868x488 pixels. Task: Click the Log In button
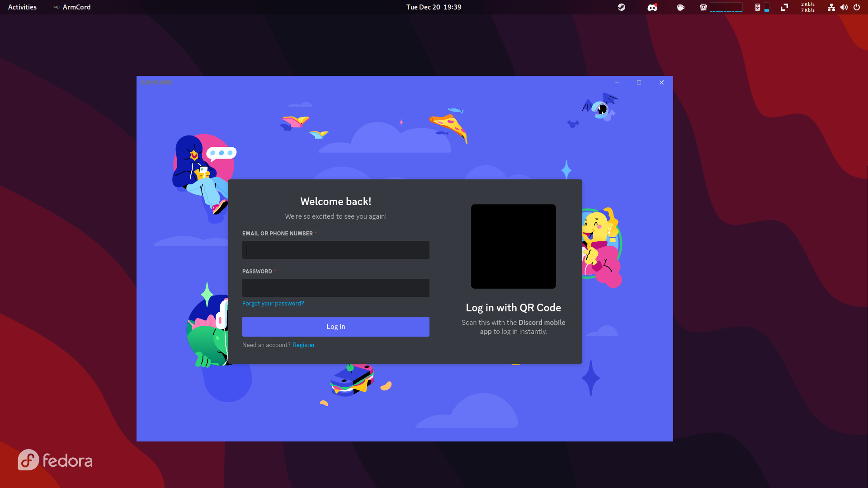(336, 327)
